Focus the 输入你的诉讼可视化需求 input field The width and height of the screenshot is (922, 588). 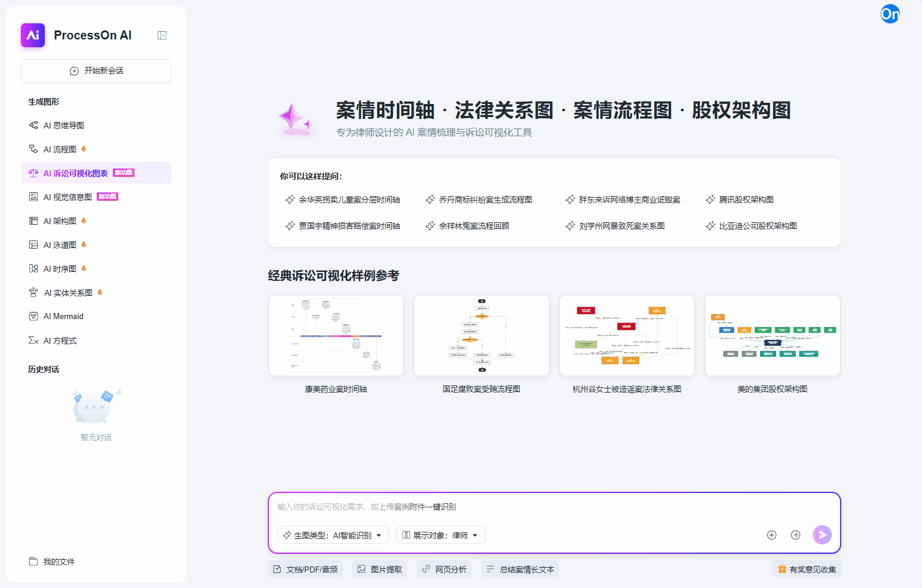(x=554, y=507)
